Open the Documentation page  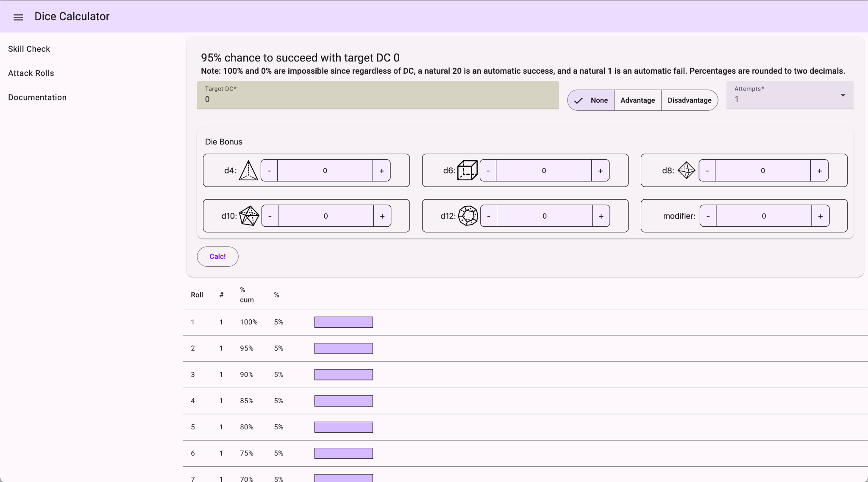click(37, 97)
